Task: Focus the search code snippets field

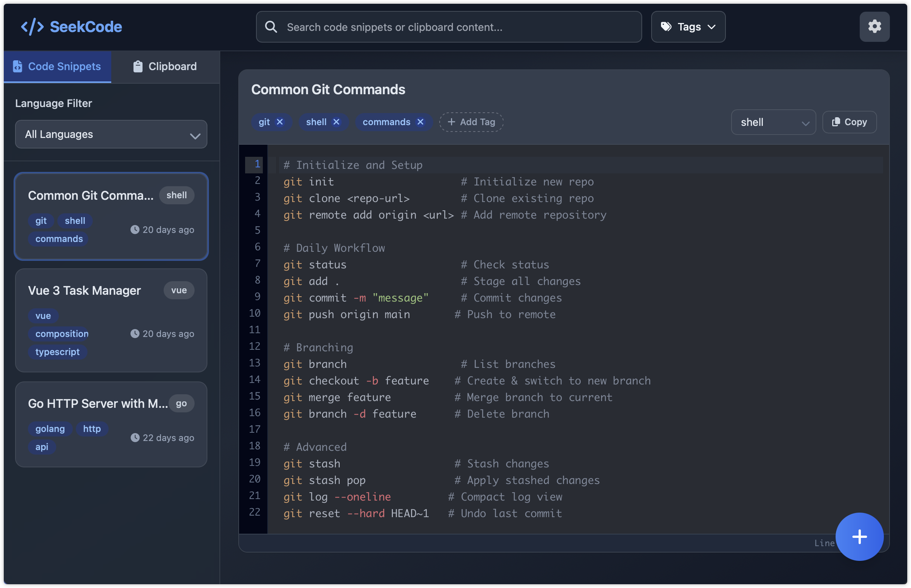Action: point(448,27)
